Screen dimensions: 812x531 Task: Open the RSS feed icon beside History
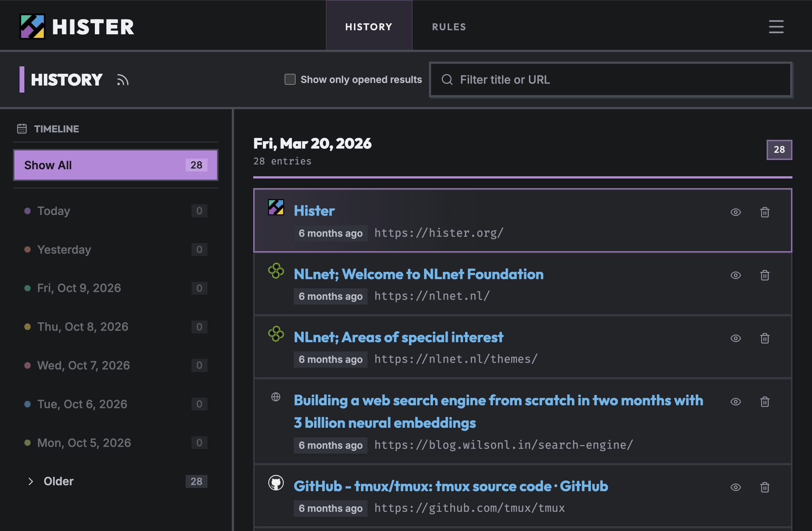pyautogui.click(x=123, y=80)
